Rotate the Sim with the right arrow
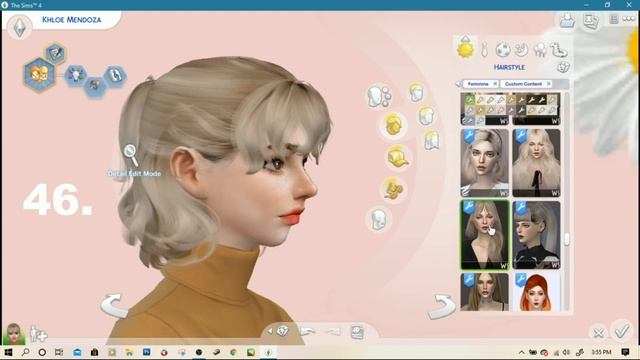 click(442, 307)
